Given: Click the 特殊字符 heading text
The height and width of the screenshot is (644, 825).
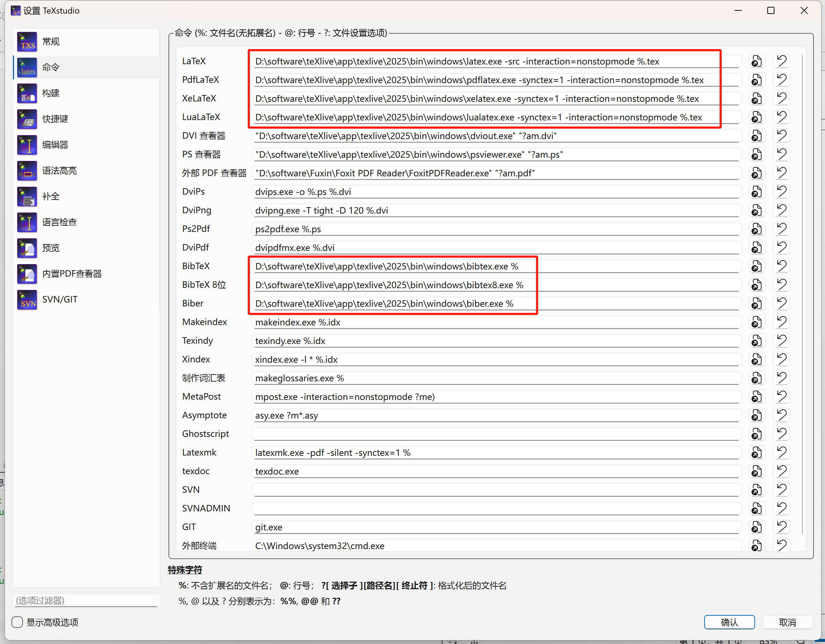Looking at the screenshot, I should [185, 570].
